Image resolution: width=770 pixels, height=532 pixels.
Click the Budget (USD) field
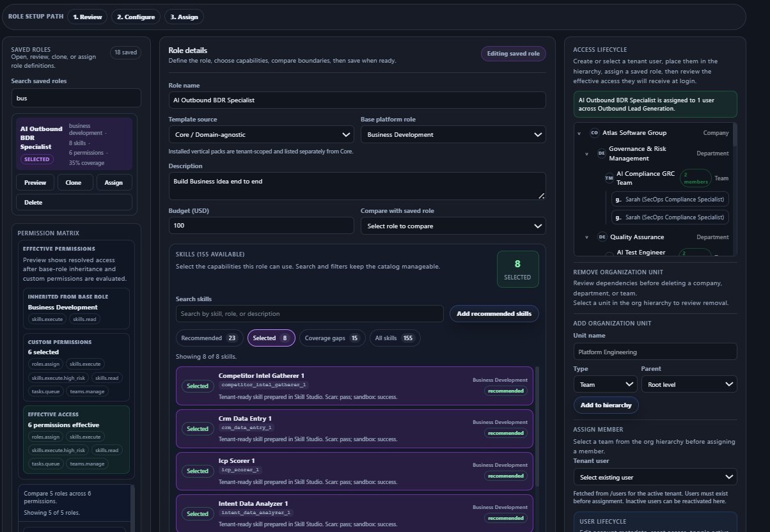pyautogui.click(x=261, y=226)
